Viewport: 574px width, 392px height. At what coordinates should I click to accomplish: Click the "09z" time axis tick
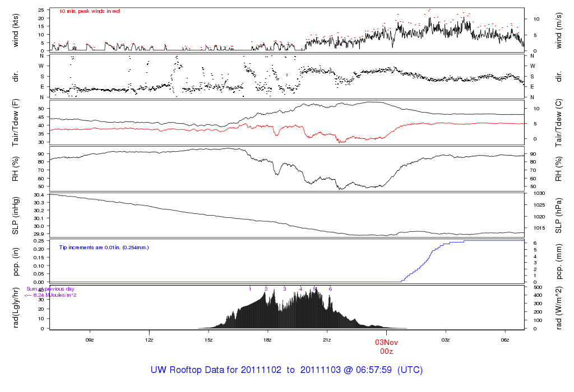pyautogui.click(x=90, y=340)
